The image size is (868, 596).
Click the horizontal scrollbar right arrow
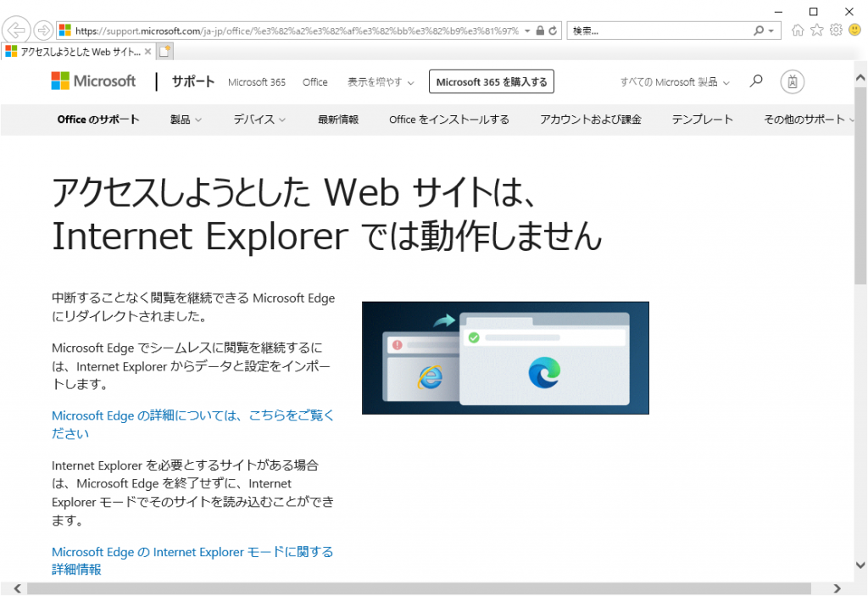[x=837, y=588]
